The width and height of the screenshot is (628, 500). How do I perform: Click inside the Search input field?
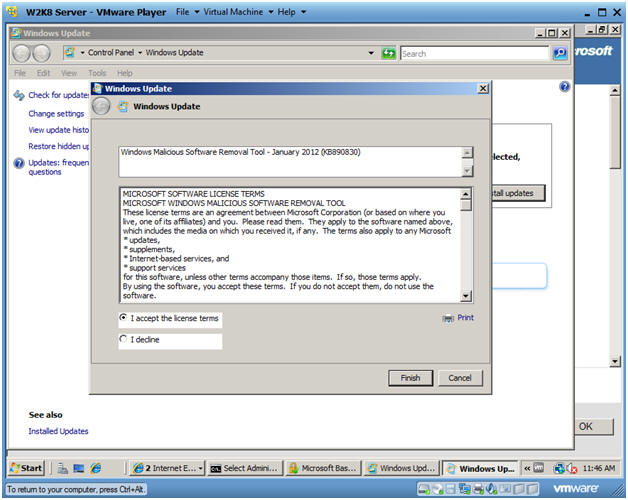475,53
